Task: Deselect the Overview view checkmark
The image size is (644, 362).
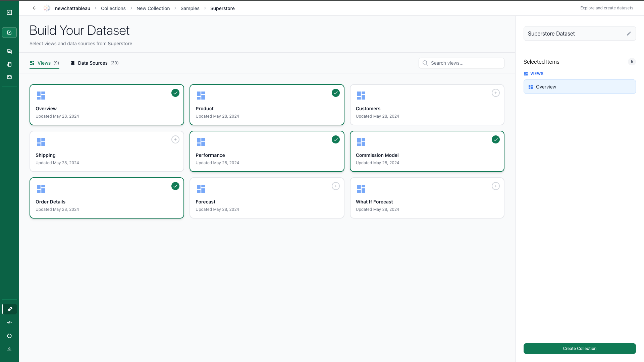Action: tap(175, 93)
